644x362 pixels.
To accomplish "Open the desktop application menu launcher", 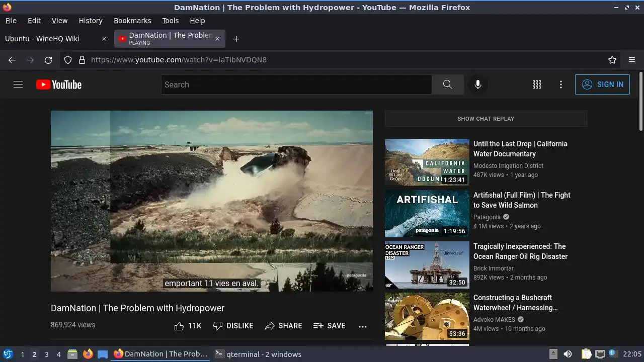I will pyautogui.click(x=8, y=354).
